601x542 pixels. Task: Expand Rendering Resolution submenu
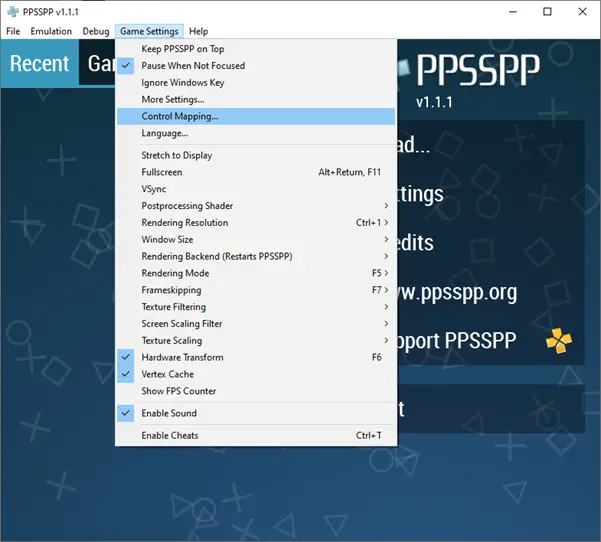click(x=256, y=223)
